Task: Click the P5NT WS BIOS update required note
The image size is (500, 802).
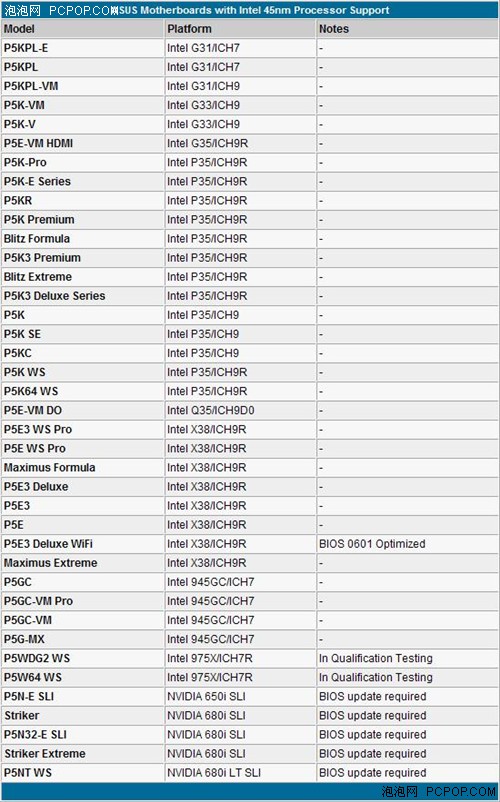Action: pyautogui.click(x=373, y=772)
